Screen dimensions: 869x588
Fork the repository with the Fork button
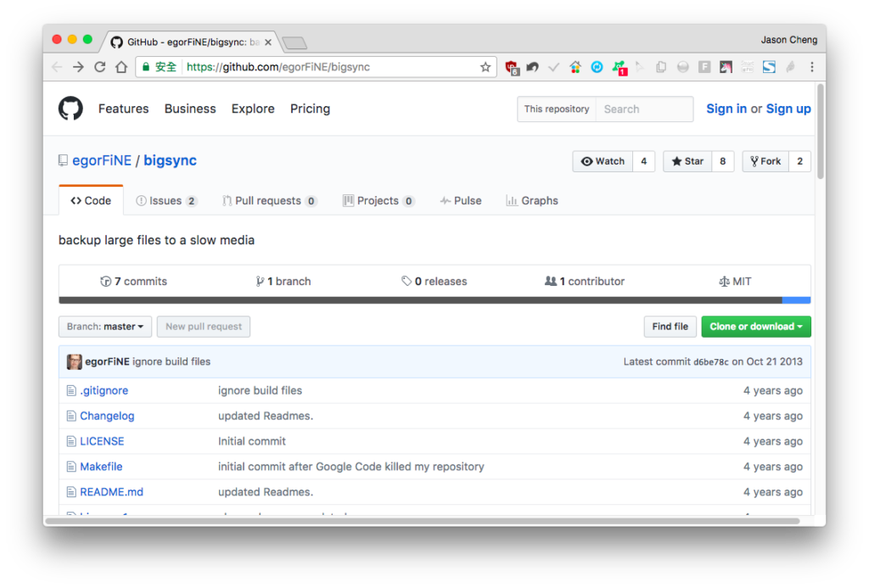(x=765, y=161)
